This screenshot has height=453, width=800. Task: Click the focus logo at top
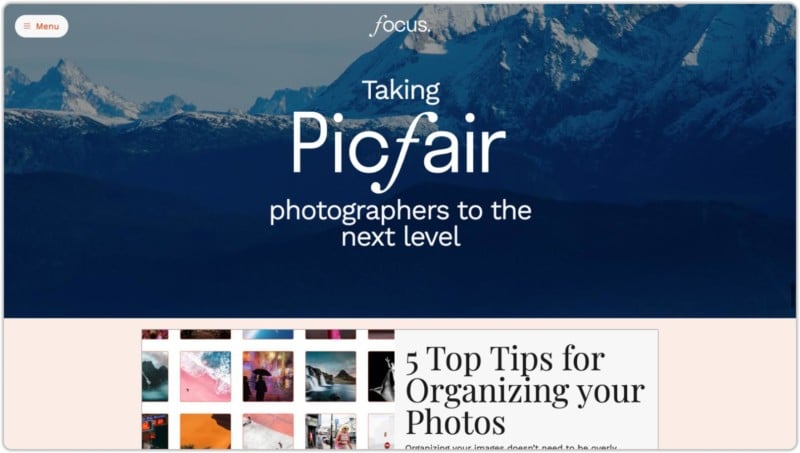pos(400,26)
